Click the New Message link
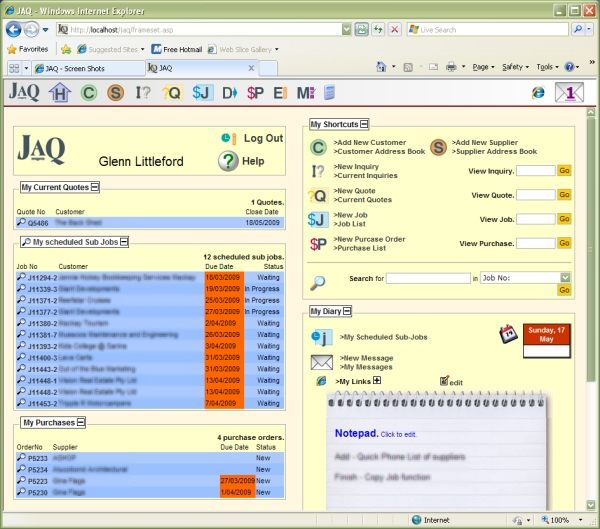 [366, 358]
